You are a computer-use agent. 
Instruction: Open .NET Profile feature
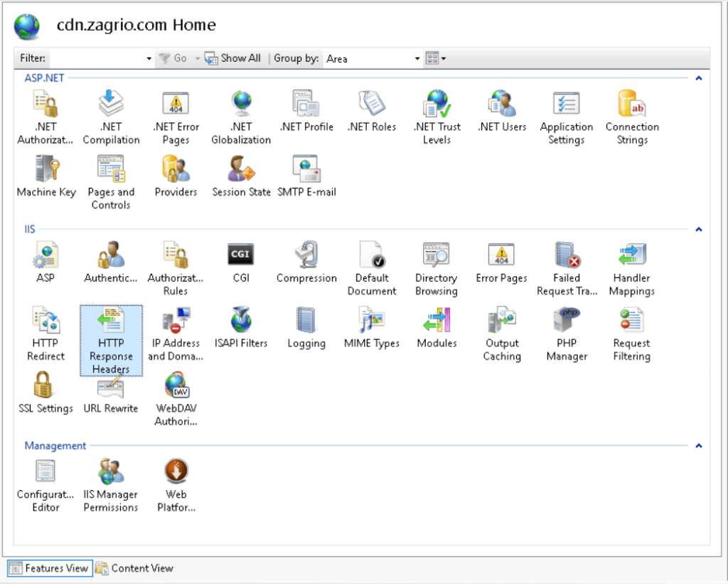(306, 110)
